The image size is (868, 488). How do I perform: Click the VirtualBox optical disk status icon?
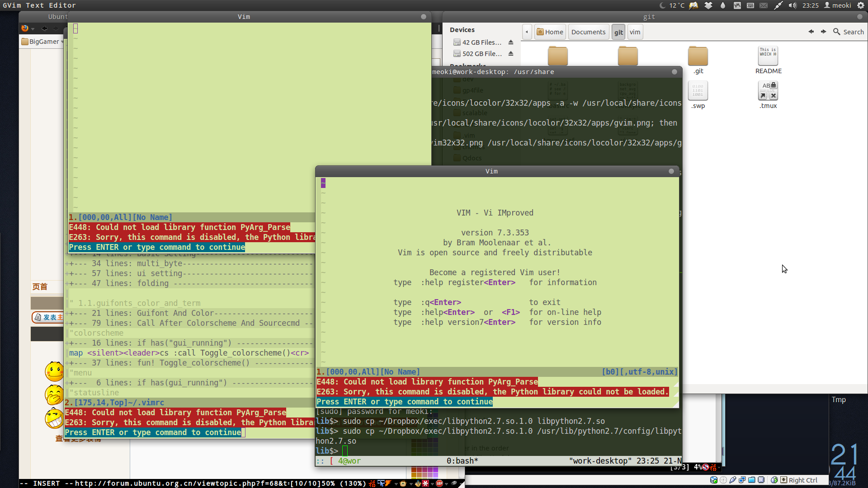[x=723, y=480]
